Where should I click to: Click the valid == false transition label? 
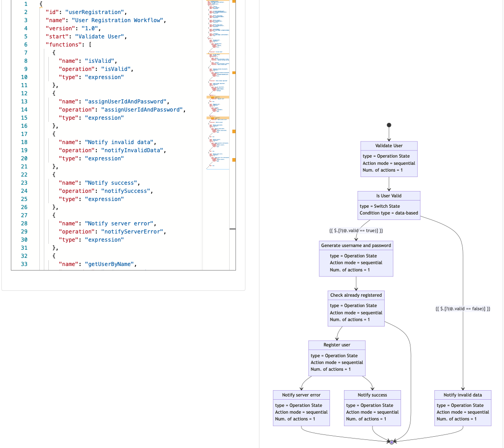(x=462, y=309)
